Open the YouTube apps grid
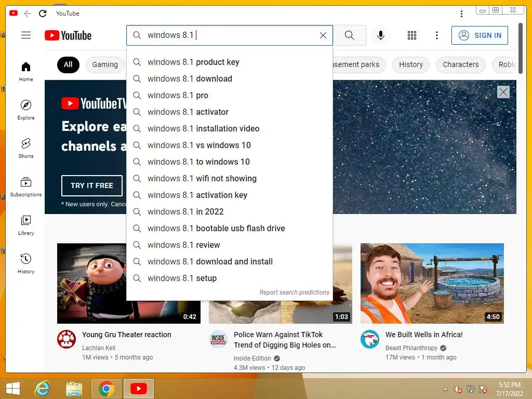 coord(412,35)
